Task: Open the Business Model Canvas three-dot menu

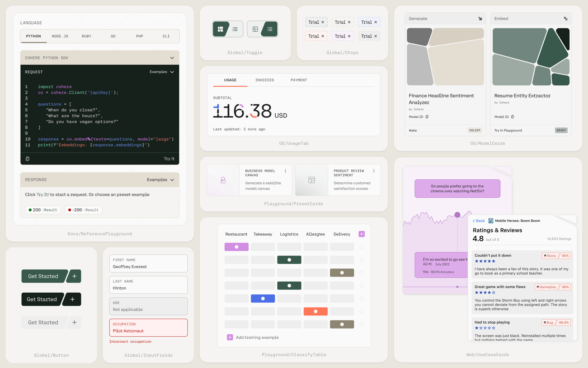Action: coord(285,171)
